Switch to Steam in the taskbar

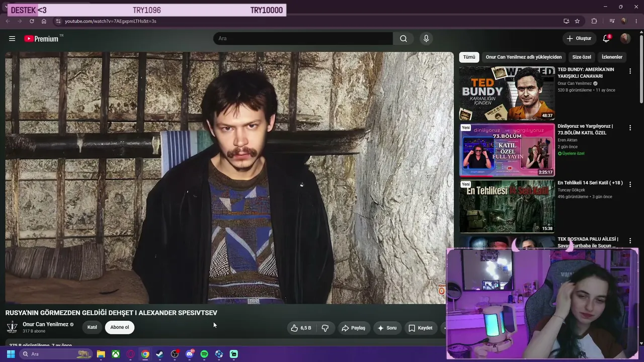point(160,354)
